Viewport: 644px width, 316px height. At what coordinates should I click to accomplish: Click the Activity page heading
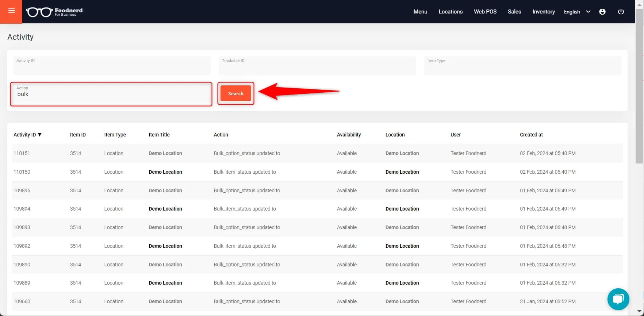20,37
